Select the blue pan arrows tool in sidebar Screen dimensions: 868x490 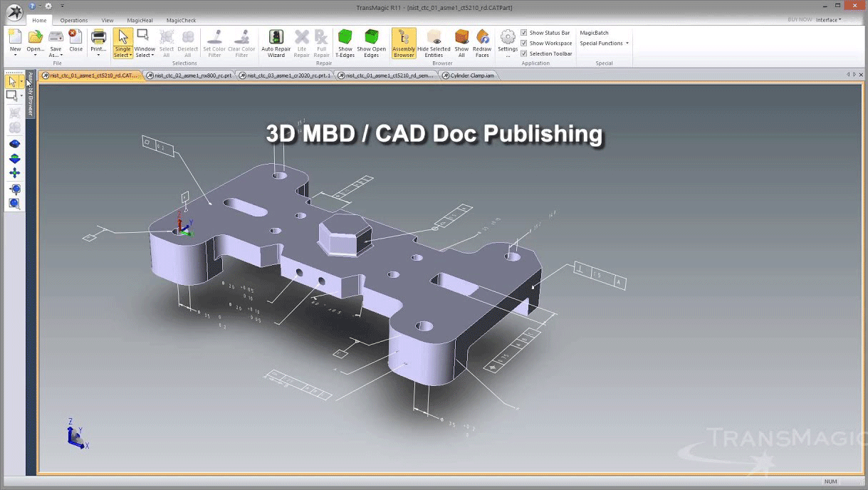coord(14,173)
